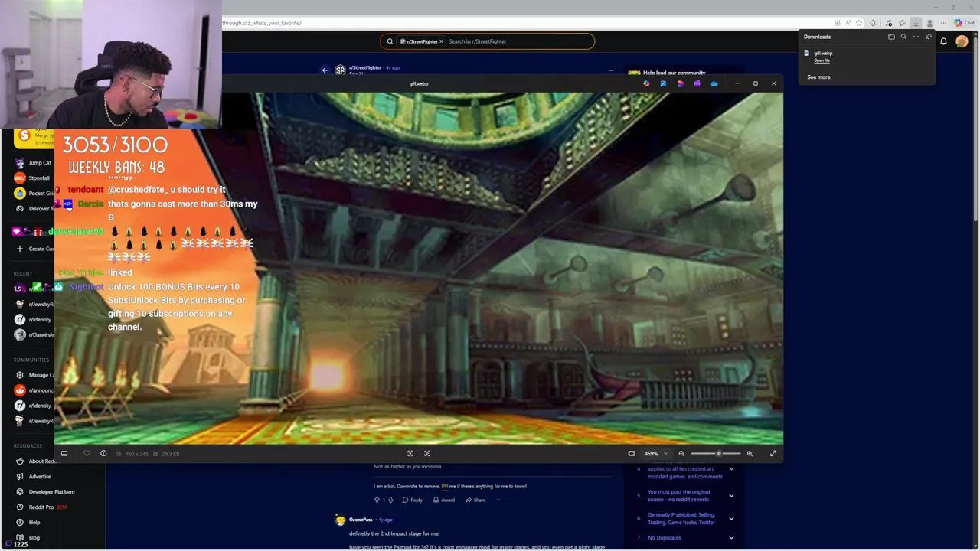
Task: Click See more in Downloads panel
Action: 818,77
